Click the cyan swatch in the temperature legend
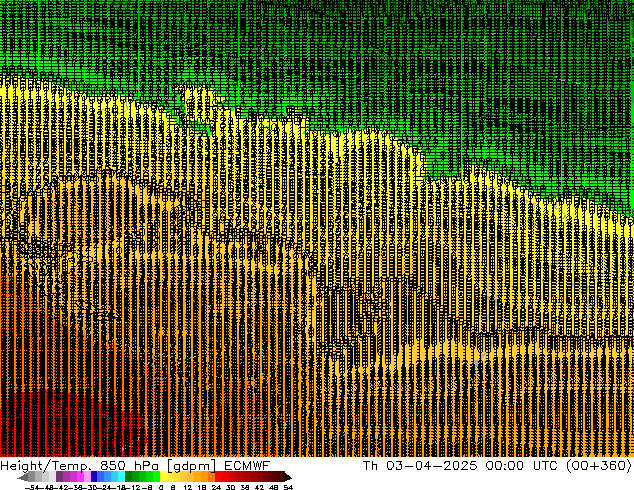Viewport: 634px width, 490px height. coord(121,476)
